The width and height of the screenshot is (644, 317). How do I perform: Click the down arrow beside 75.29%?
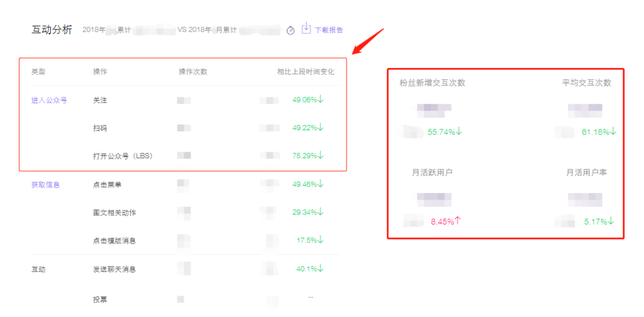click(x=321, y=155)
